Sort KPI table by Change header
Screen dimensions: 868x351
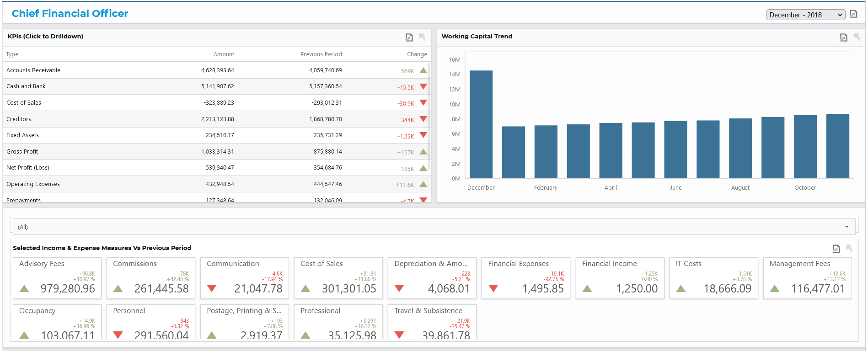click(417, 54)
